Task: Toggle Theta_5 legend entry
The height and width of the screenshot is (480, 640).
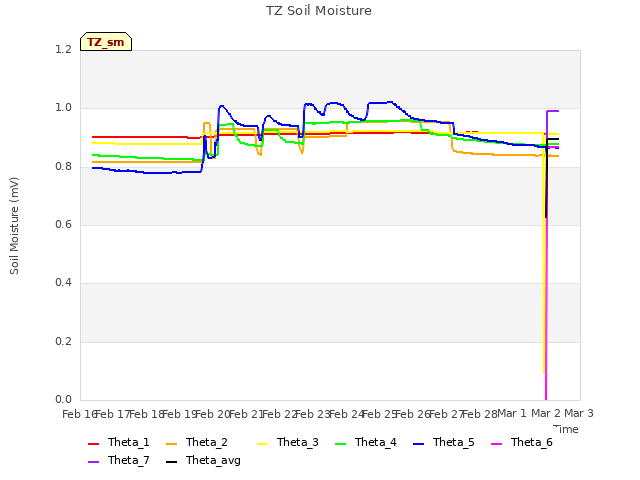Action: click(x=444, y=442)
